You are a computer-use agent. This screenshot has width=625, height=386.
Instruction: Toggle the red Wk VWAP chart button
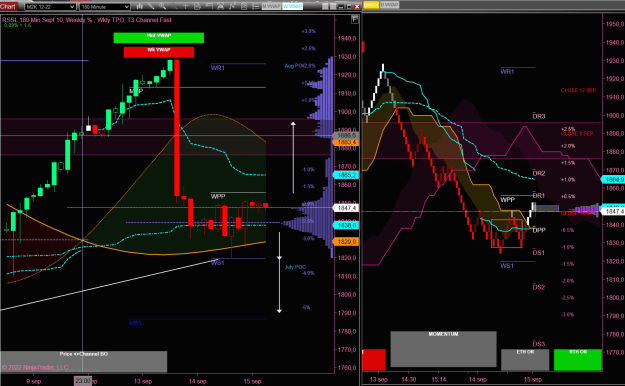pyautogui.click(x=159, y=52)
